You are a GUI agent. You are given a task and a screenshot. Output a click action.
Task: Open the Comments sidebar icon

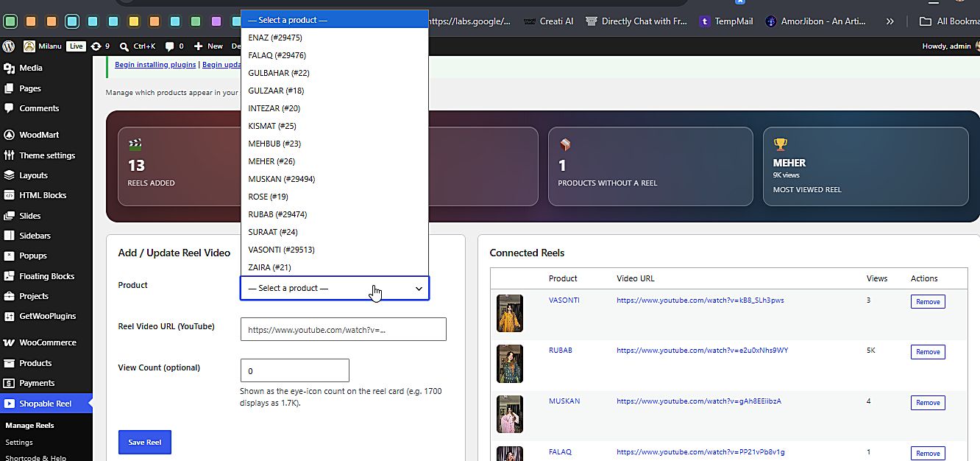pos(9,108)
